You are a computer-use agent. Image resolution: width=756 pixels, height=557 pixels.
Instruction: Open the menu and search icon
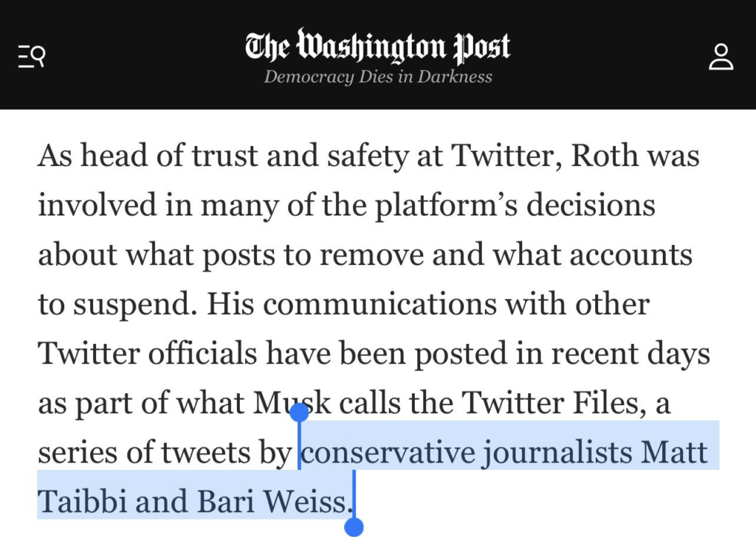(32, 56)
